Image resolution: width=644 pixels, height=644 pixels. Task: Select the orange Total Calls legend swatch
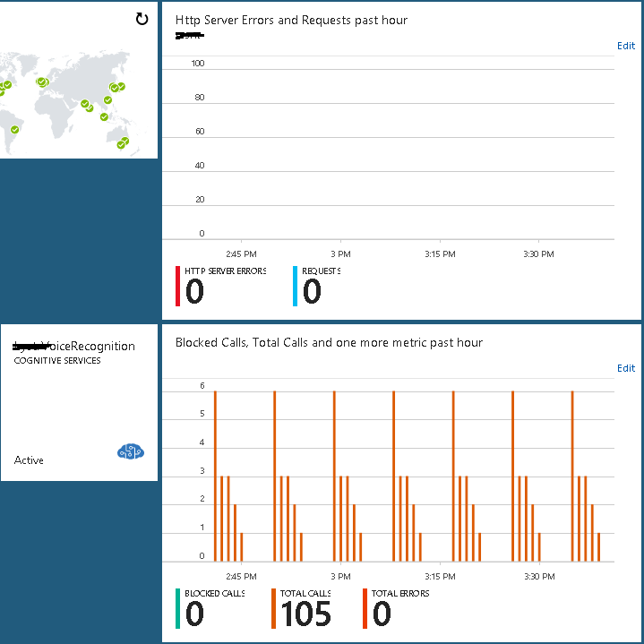pyautogui.click(x=273, y=608)
